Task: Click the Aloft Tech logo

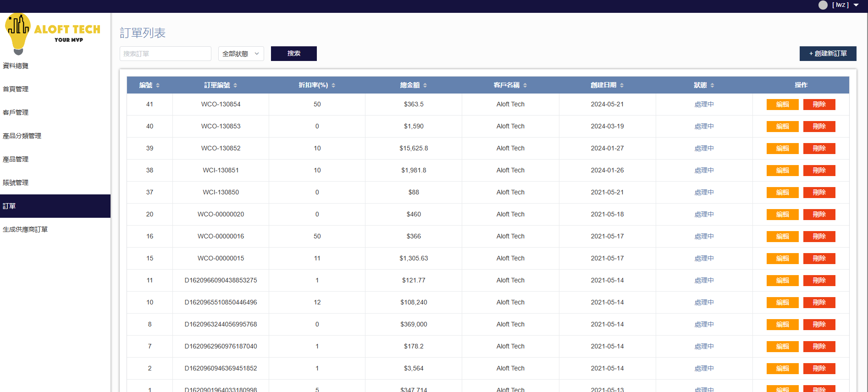Action: (x=52, y=33)
